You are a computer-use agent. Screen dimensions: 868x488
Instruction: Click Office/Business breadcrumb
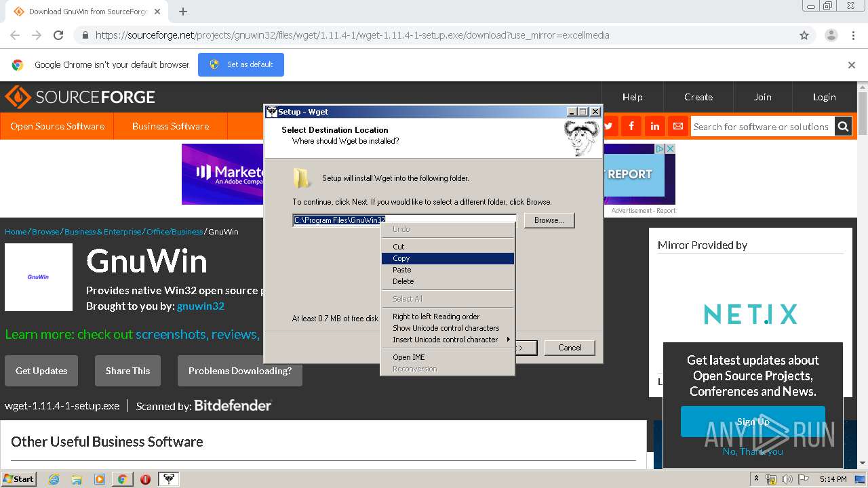174,232
